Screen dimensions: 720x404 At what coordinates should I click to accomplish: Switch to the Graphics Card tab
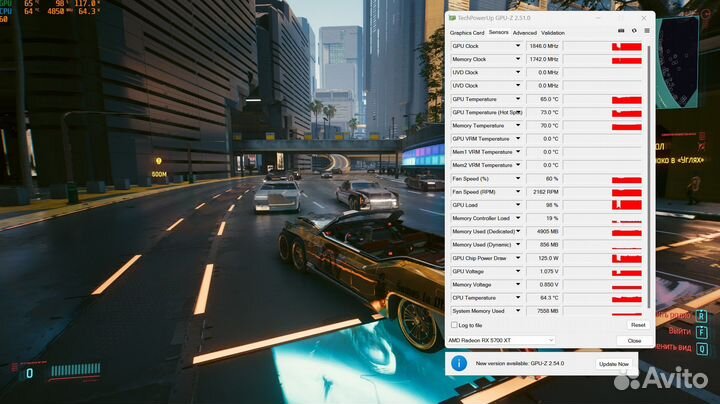(x=467, y=32)
